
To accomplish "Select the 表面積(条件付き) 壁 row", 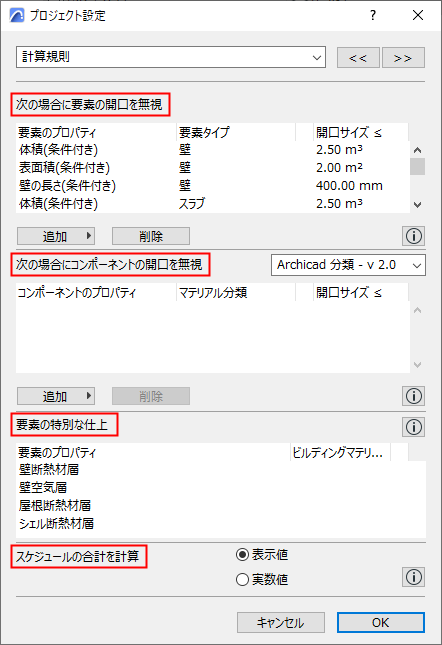I will coord(213,168).
